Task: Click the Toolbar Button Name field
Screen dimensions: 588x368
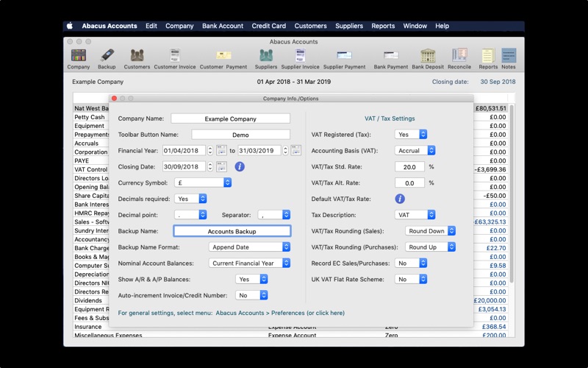Action: coord(240,135)
